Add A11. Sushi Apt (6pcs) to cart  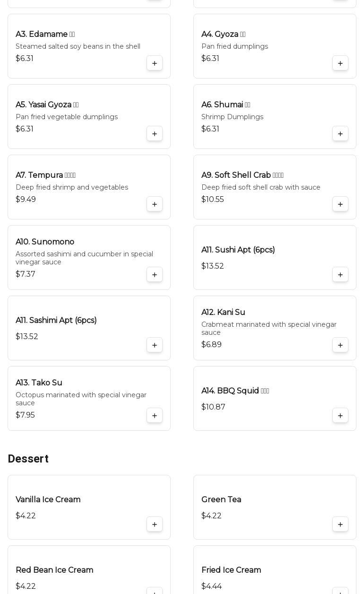340,275
